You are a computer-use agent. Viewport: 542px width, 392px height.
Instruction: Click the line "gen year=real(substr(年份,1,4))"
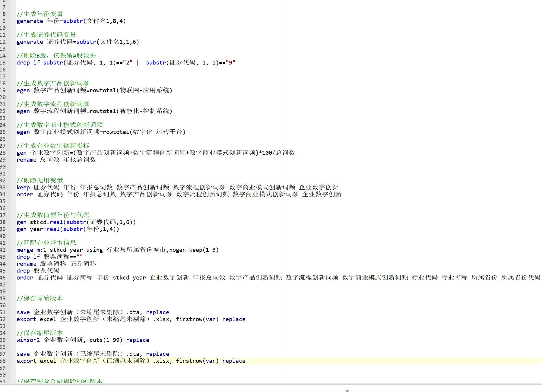pyautogui.click(x=68, y=229)
